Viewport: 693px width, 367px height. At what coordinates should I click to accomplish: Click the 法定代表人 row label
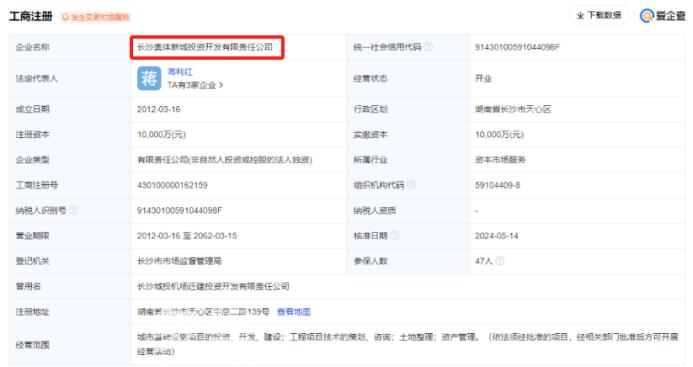(37, 78)
